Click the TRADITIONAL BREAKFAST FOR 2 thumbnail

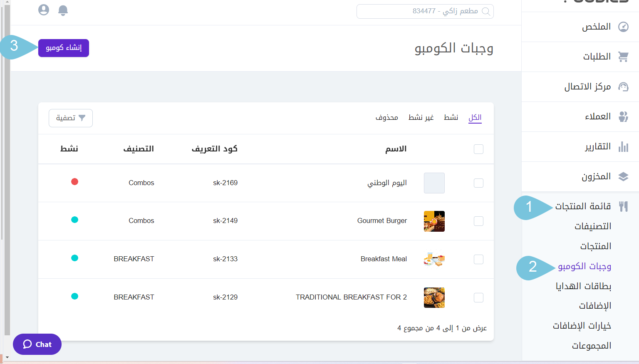coord(434,297)
